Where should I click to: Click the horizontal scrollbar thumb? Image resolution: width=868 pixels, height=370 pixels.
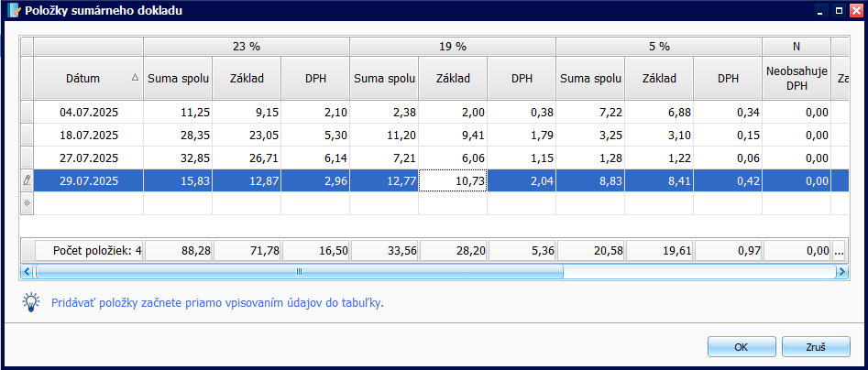298,272
